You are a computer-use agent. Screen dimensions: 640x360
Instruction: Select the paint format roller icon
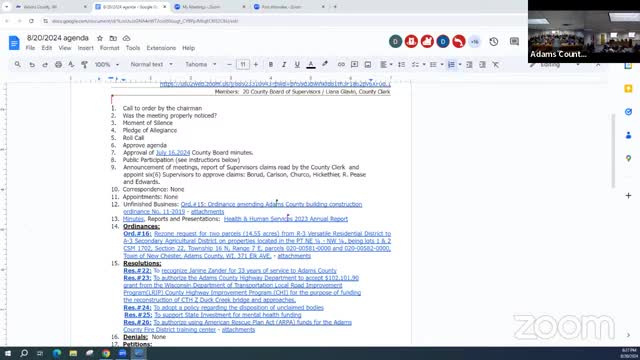84,64
